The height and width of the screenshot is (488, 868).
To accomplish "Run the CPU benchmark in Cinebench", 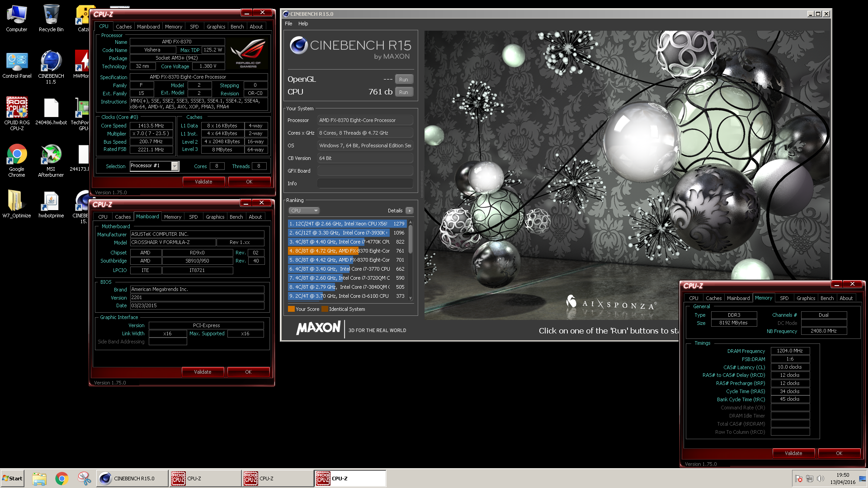I will pos(404,92).
